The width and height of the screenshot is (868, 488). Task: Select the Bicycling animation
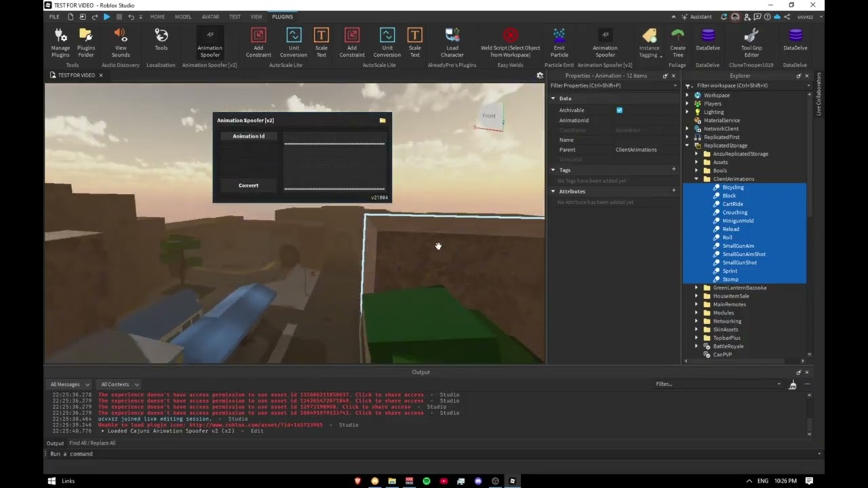733,187
